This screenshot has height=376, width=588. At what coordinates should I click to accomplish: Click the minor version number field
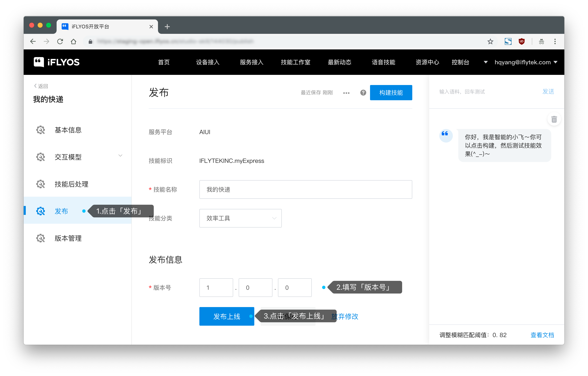click(x=255, y=288)
